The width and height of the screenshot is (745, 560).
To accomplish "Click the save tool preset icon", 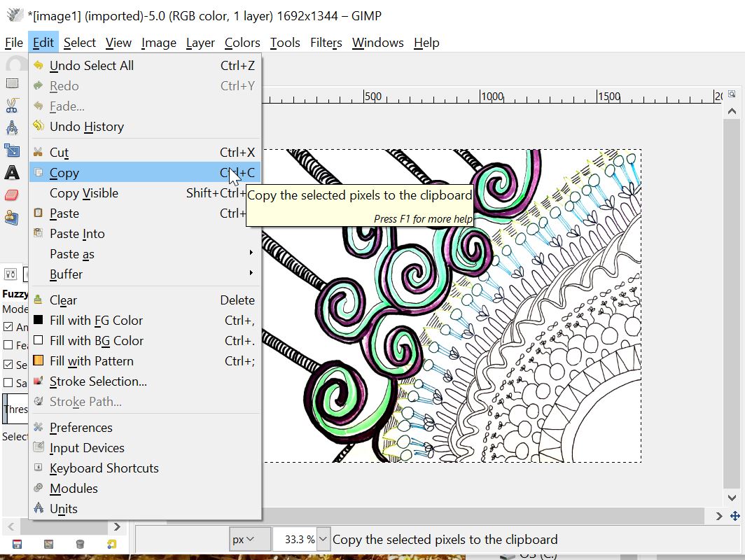I will 17,543.
